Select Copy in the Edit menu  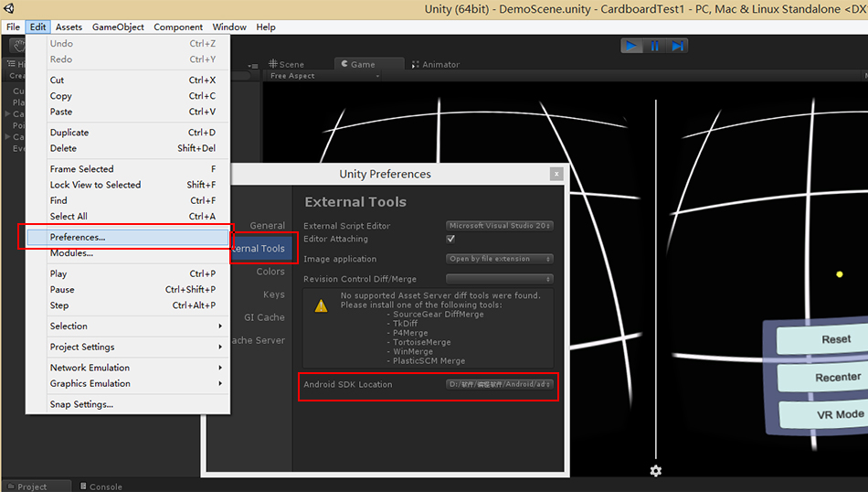pyautogui.click(x=128, y=96)
